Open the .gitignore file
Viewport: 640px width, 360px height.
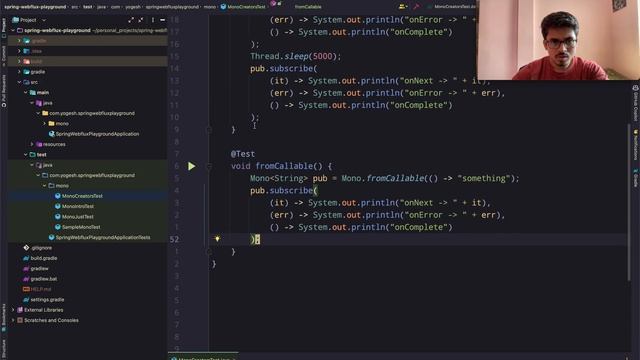[x=38, y=248]
